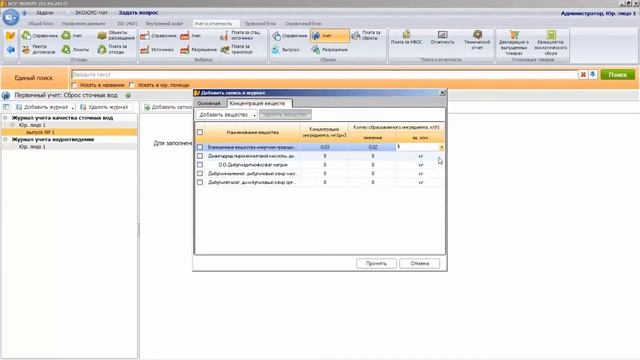Viewport: 640px width, 360px height.
Task: Click the blue down arrow beside the search field
Action: pyautogui.click(x=593, y=75)
